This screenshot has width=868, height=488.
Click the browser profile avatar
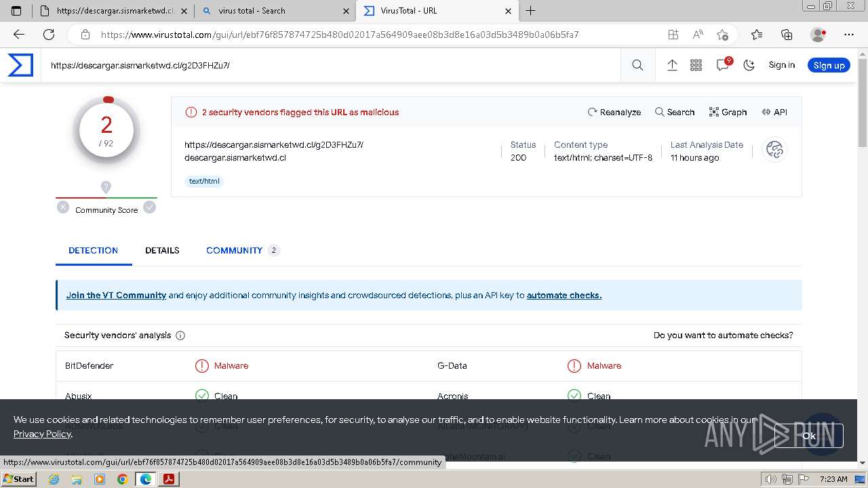point(818,35)
